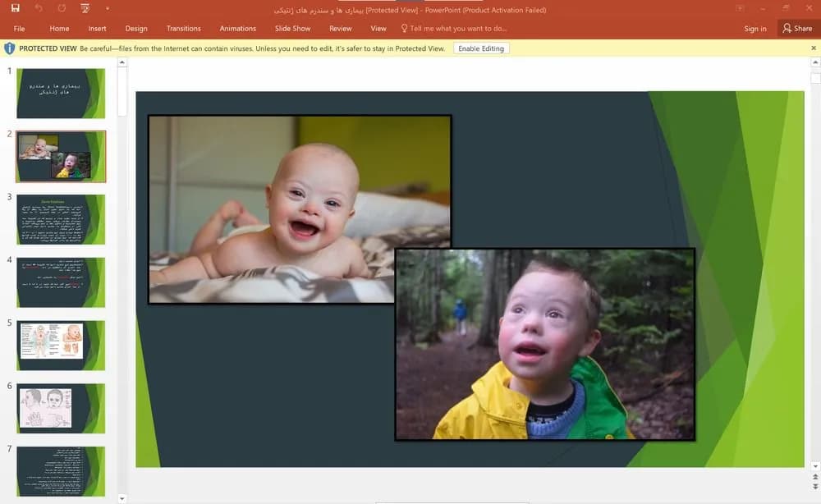This screenshot has width=821, height=504.
Task: Open the Animations tab
Action: pyautogui.click(x=238, y=29)
